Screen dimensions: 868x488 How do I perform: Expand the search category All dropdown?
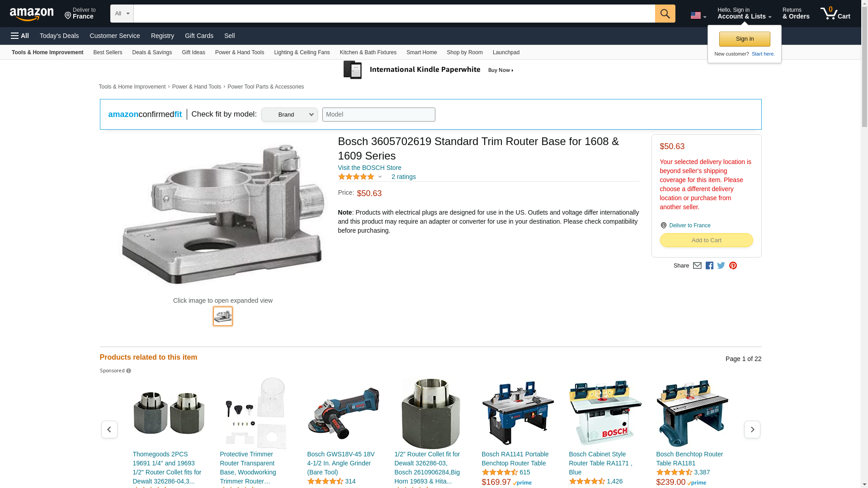tap(122, 14)
